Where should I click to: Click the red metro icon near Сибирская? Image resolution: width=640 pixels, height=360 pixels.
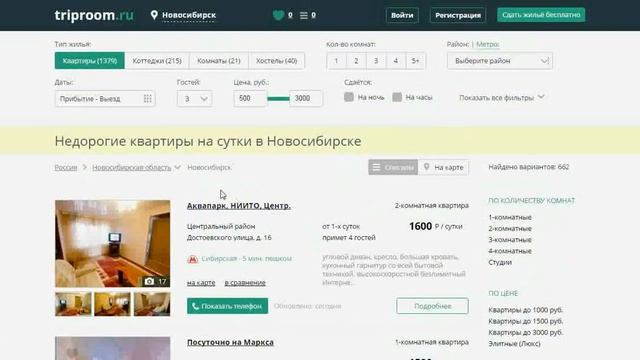coord(192,259)
